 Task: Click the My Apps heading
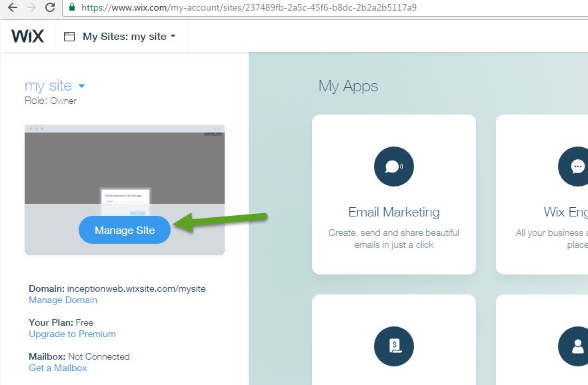point(348,86)
